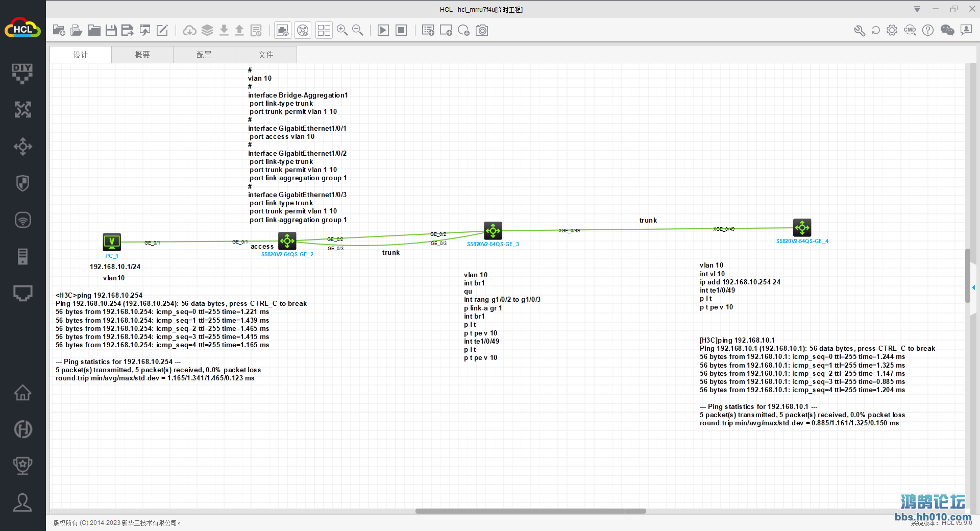Click the '192.168.10.1/24' label

115,267
